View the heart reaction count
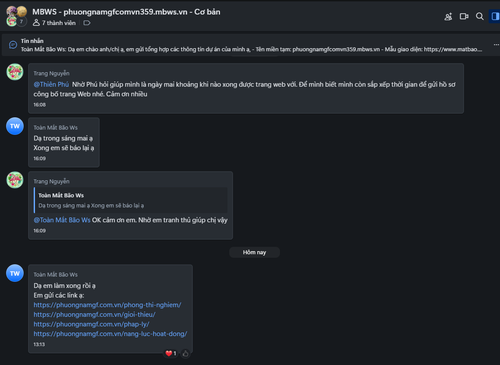The width and height of the screenshot is (500, 365). pos(171,353)
